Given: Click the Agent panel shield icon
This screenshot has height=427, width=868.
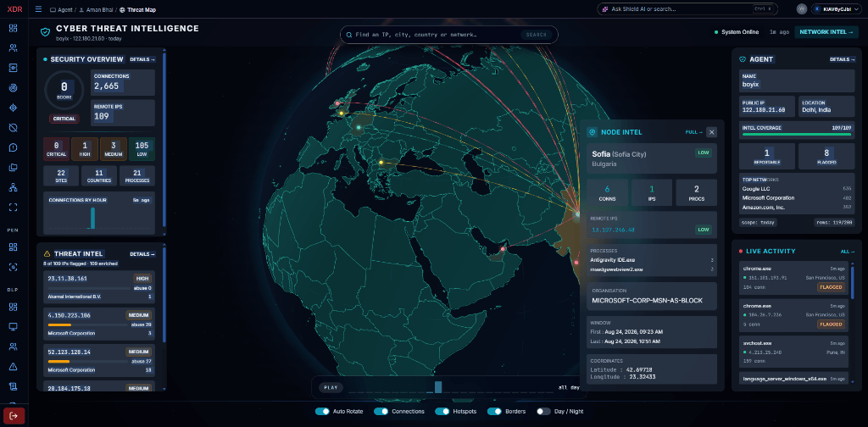Looking at the screenshot, I should point(743,59).
